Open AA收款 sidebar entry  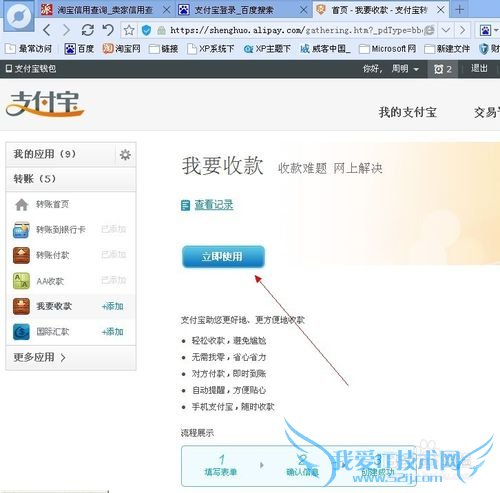[50, 281]
